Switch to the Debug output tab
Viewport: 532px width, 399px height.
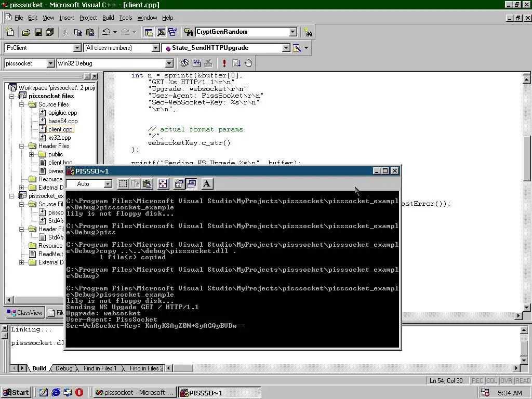(x=64, y=368)
